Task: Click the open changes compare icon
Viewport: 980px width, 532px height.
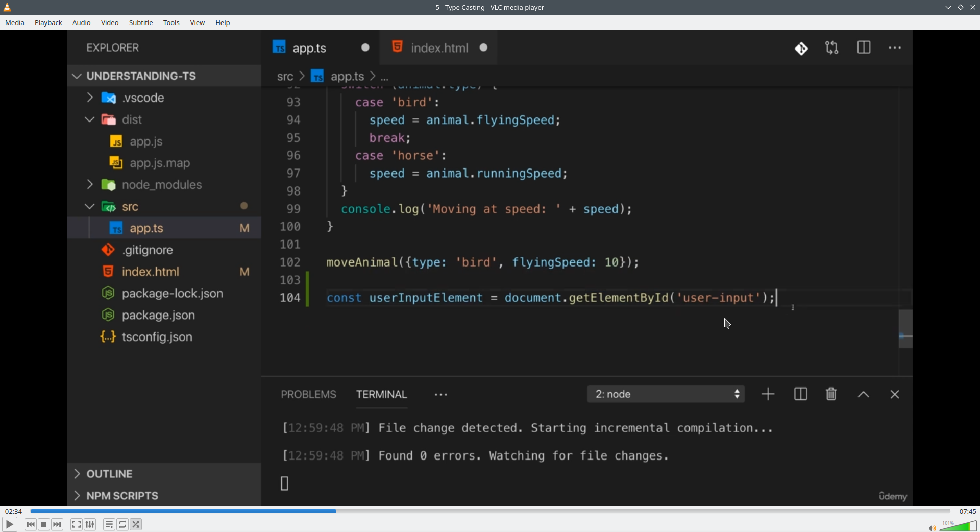Action: (x=832, y=48)
